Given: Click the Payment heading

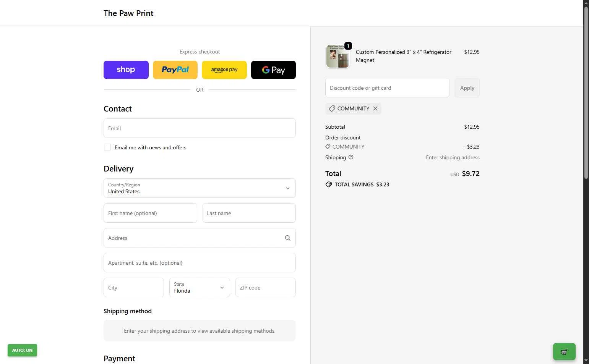Looking at the screenshot, I should 119,359.
